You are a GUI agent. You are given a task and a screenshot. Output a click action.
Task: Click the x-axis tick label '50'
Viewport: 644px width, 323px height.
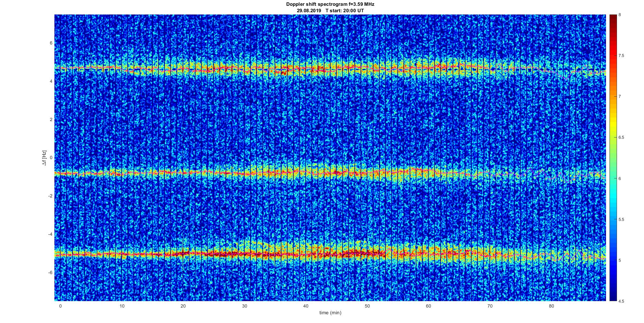pyautogui.click(x=367, y=306)
